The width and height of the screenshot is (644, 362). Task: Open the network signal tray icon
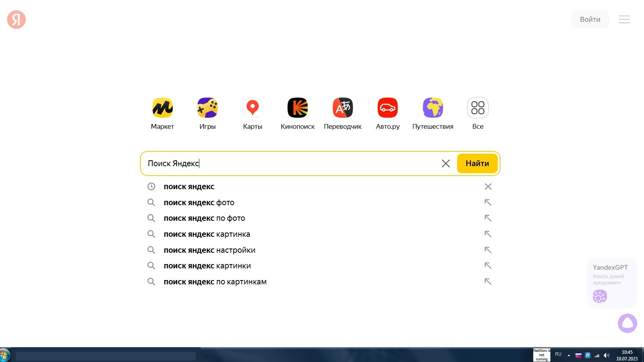[x=597, y=355]
